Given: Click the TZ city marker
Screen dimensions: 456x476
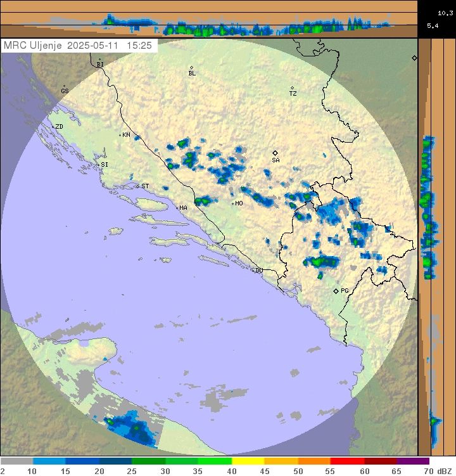Looking at the screenshot, I should coord(292,87).
